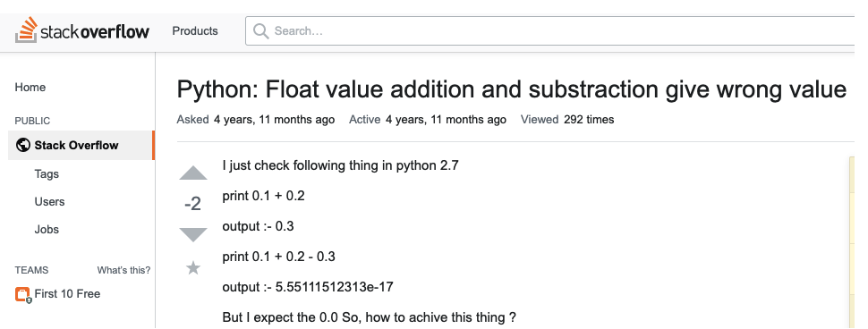Screen dimensions: 868x329
Task: Upvote the question with the up arrow
Action: coord(193,173)
